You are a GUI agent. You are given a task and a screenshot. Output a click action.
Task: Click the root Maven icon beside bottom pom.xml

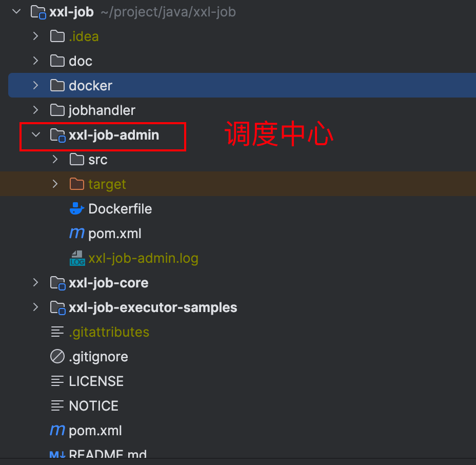(57, 430)
